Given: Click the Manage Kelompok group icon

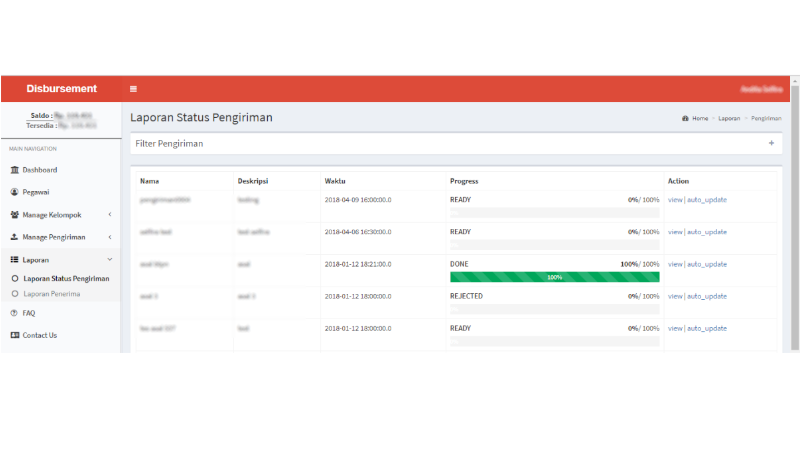Looking at the screenshot, I should click(x=14, y=215).
